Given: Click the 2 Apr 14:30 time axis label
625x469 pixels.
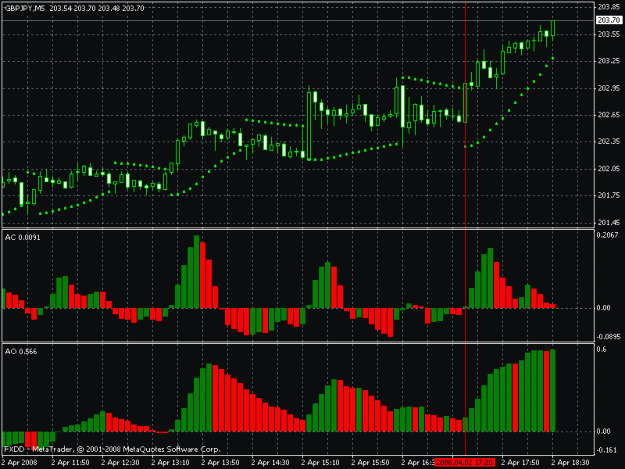Looking at the screenshot, I should [270, 463].
